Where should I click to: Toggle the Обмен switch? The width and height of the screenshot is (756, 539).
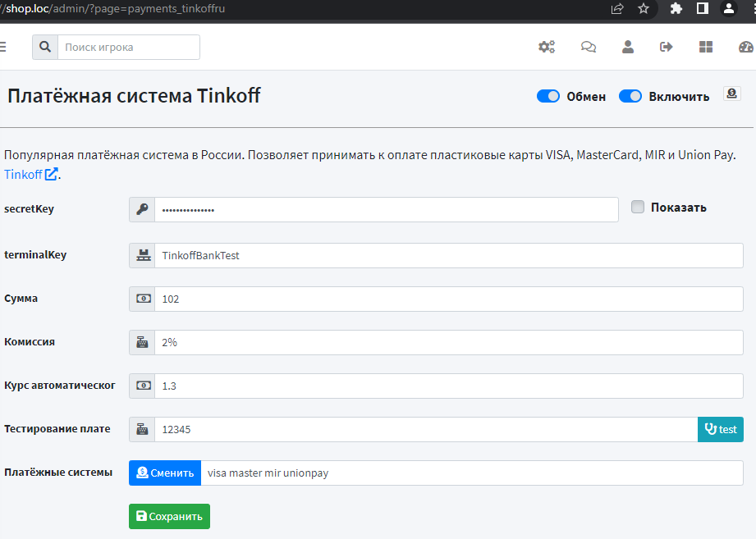(548, 96)
